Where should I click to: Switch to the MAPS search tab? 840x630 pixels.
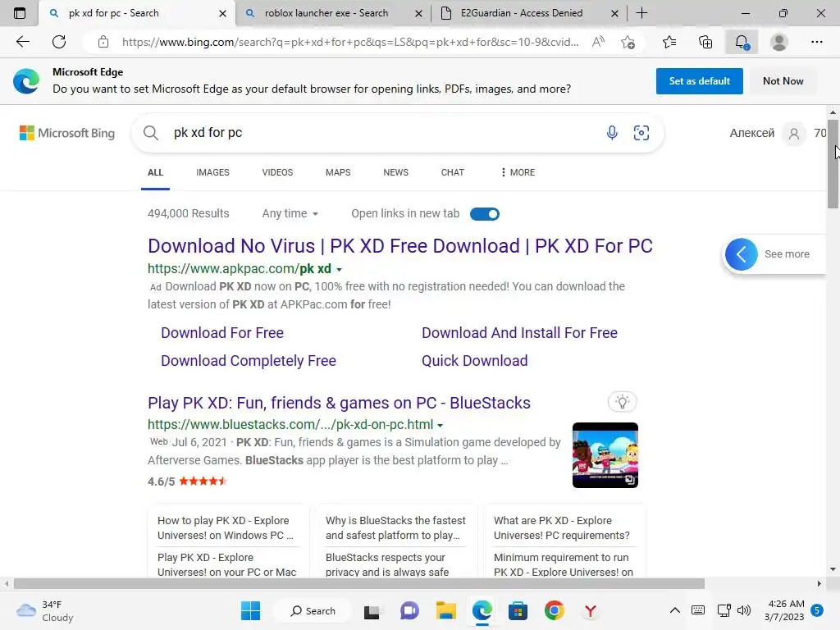pyautogui.click(x=338, y=172)
